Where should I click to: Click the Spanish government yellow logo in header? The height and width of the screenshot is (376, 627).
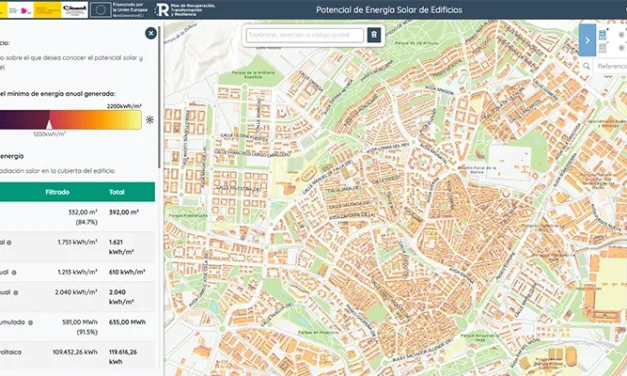coord(47,10)
